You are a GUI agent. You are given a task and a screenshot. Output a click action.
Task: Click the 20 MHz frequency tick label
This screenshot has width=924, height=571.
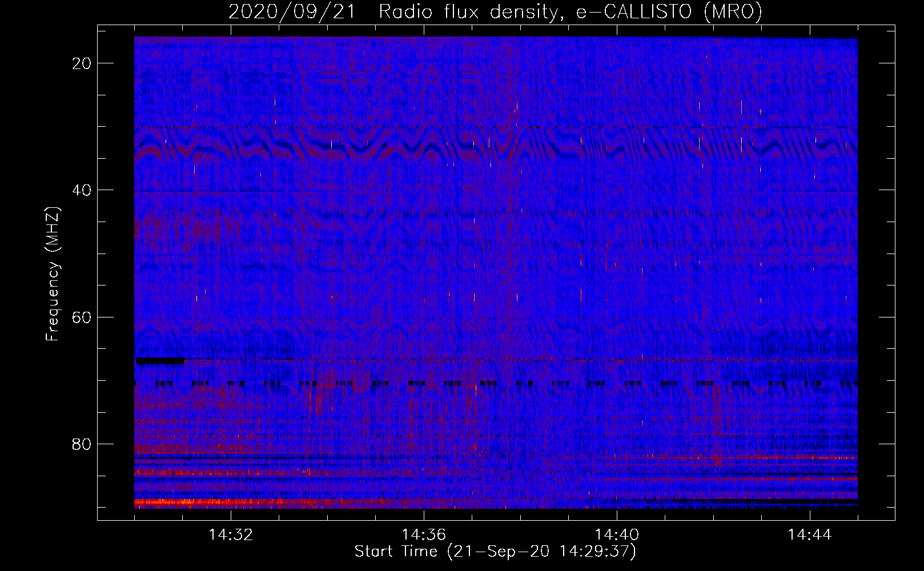(x=82, y=63)
